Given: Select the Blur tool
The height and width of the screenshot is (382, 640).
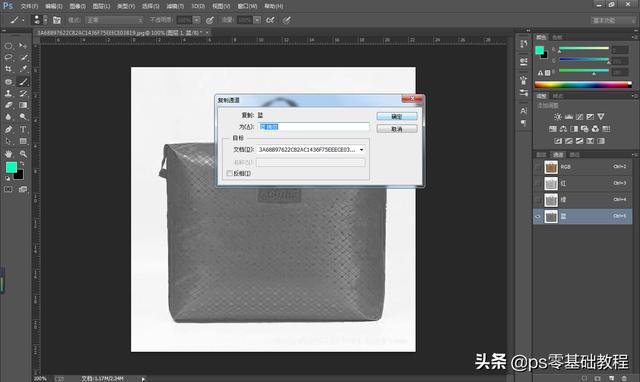Looking at the screenshot, I should (8, 117).
